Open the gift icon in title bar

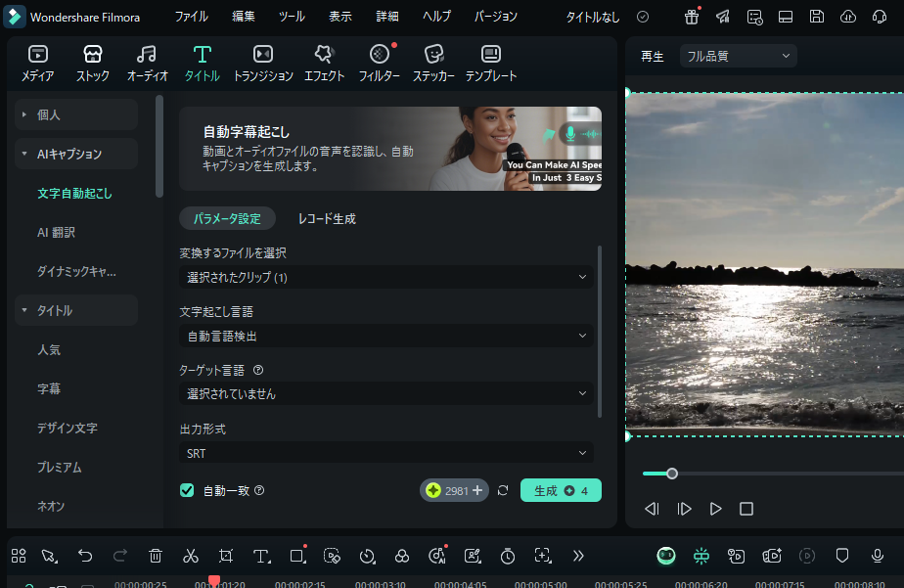pos(692,17)
